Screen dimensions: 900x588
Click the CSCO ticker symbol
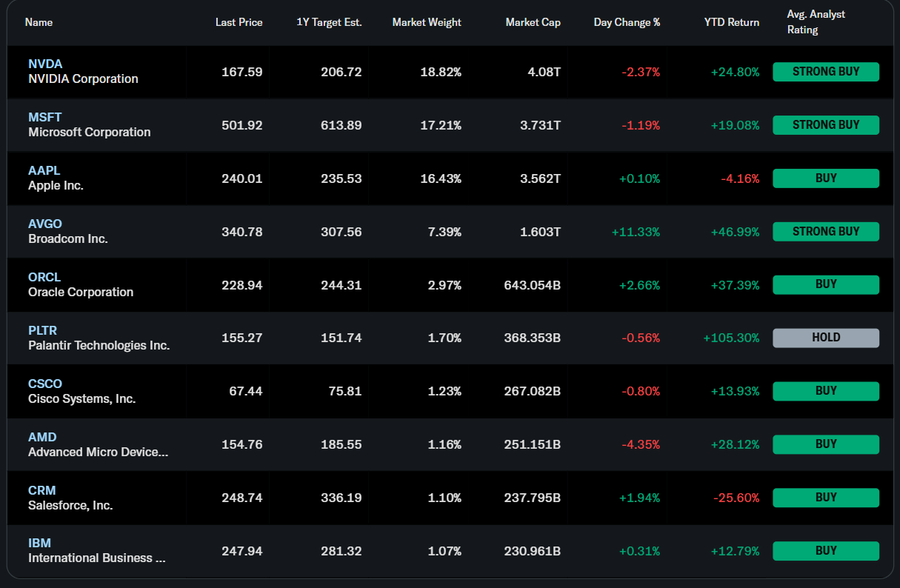point(45,384)
